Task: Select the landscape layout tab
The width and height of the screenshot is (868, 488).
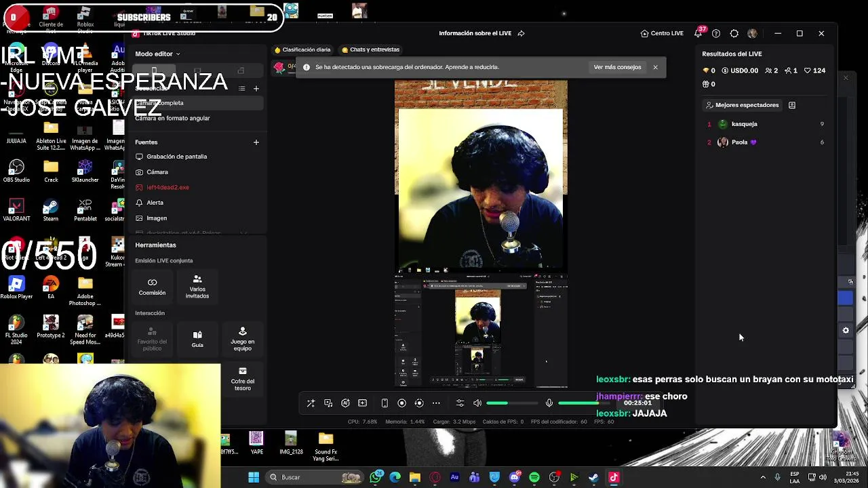Action: 197,70
